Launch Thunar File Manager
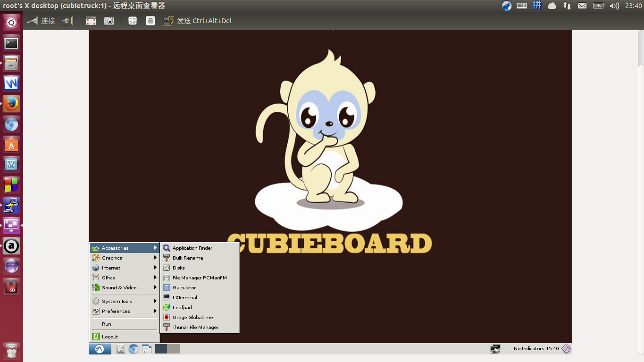Image resolution: width=644 pixels, height=362 pixels. click(200, 327)
